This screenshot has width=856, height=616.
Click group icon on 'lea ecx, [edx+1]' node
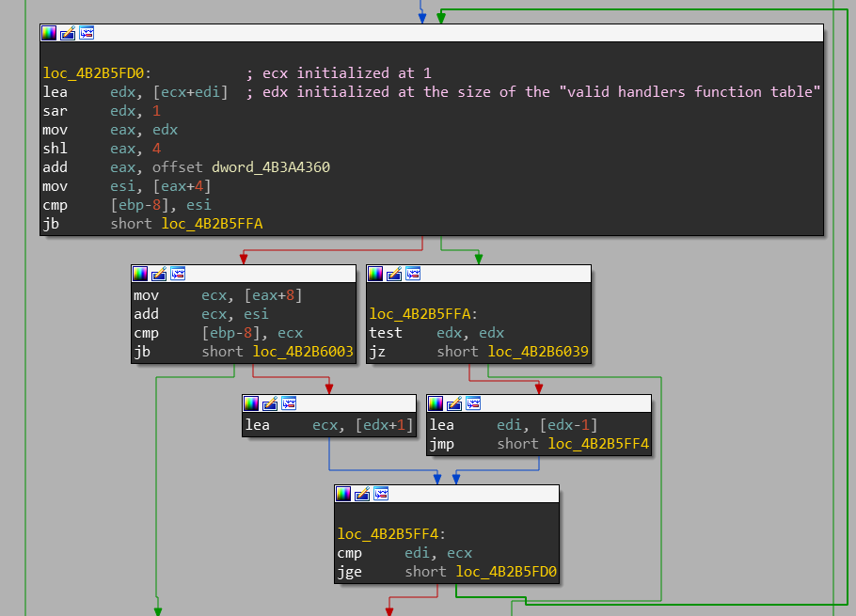(289, 403)
